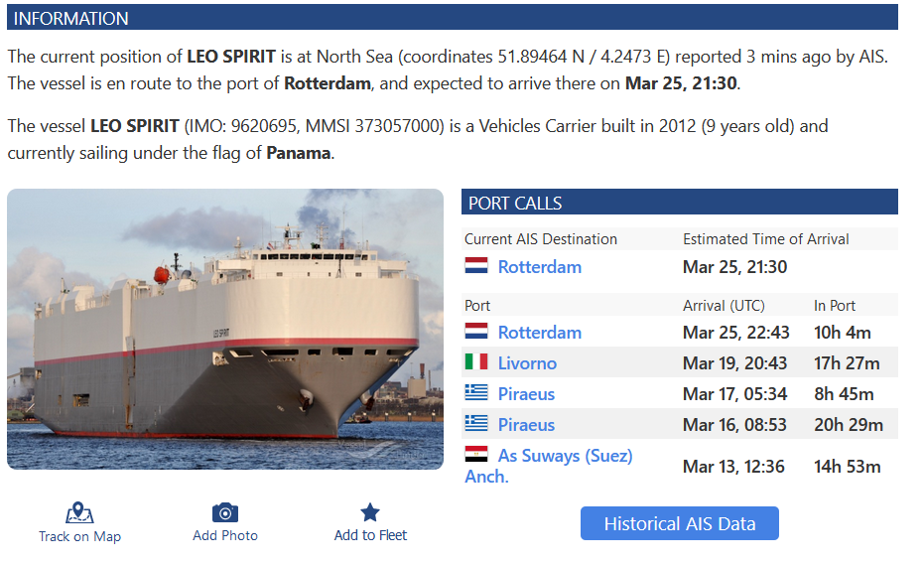Open the As Suways (Suez) Anch. link
The height and width of the screenshot is (564, 924).
point(565,455)
